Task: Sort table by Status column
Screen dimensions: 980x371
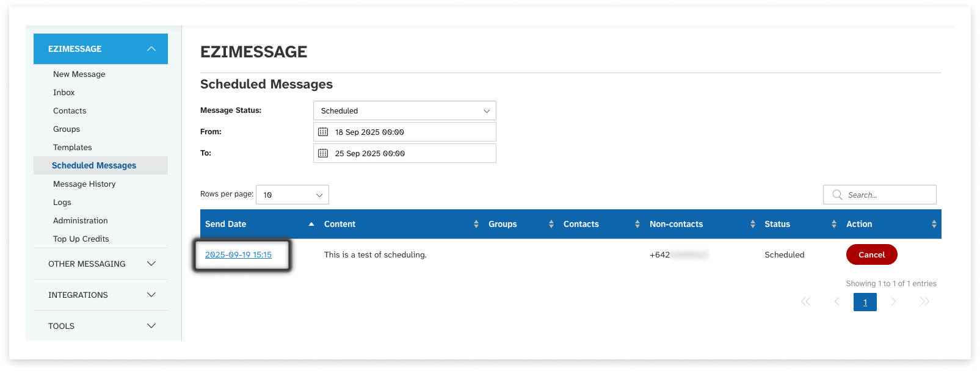Action: pyautogui.click(x=833, y=224)
